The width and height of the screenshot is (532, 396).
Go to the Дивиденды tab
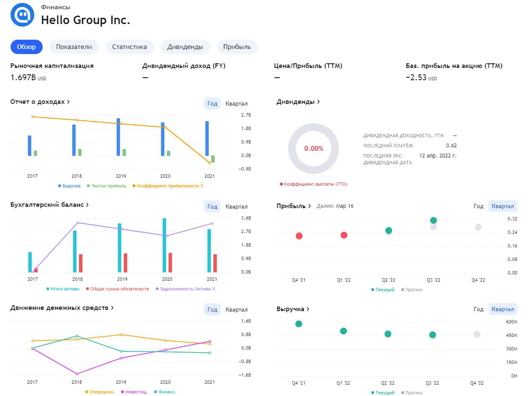[185, 47]
